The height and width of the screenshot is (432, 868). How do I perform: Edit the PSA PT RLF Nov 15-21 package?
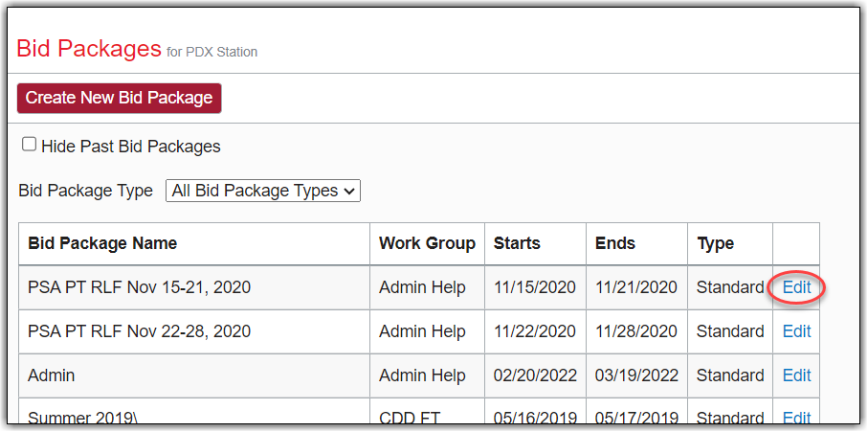pos(796,287)
